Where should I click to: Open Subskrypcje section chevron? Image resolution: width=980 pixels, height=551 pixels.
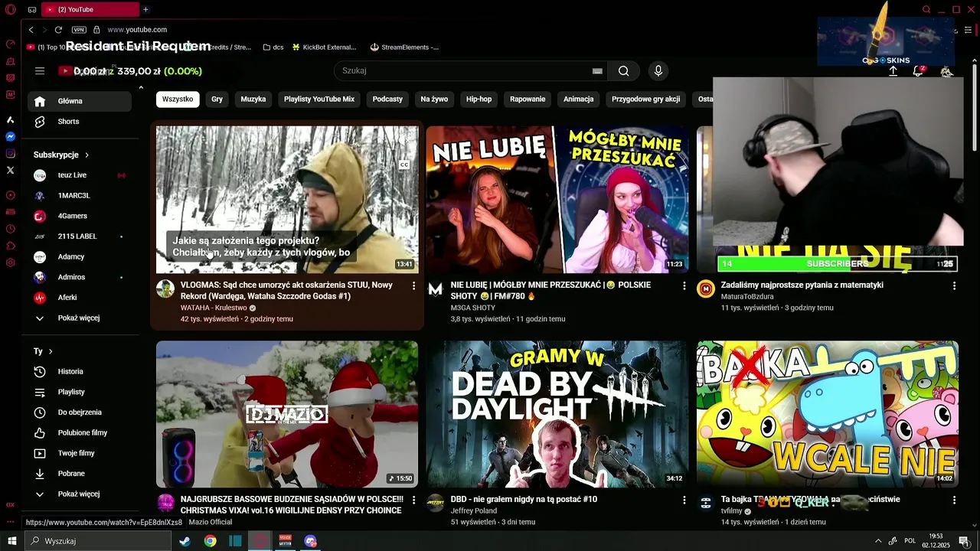point(87,155)
